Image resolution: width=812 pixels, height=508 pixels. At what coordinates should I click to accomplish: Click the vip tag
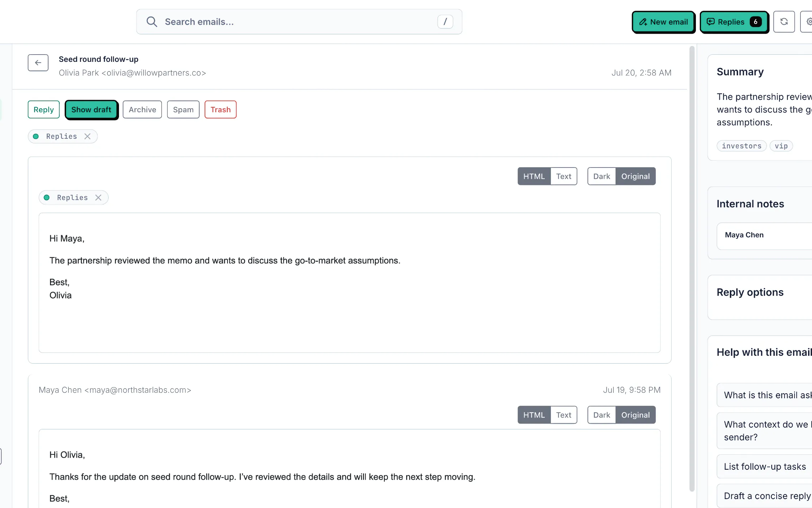point(781,146)
